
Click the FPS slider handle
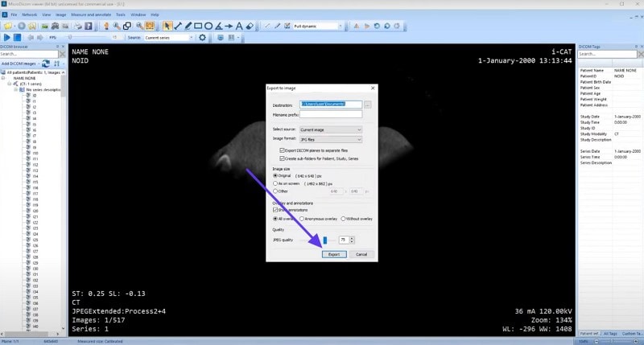pyautogui.click(x=70, y=37)
